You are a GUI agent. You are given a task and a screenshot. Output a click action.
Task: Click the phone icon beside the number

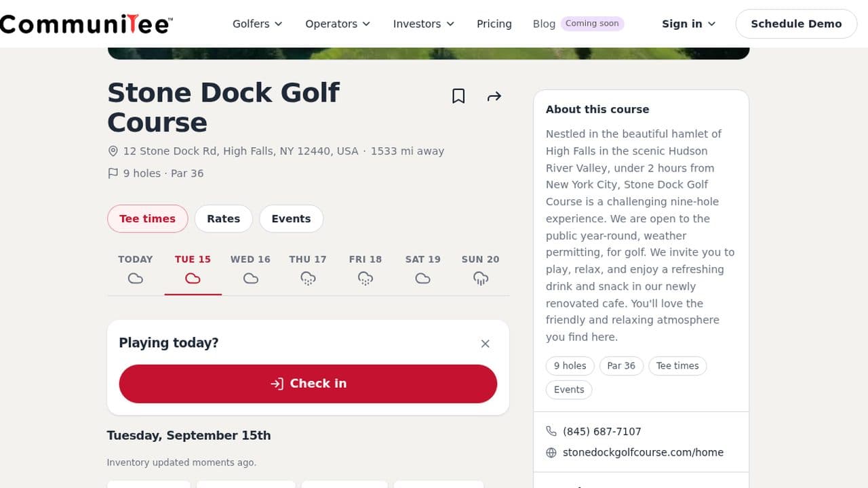[x=551, y=431]
